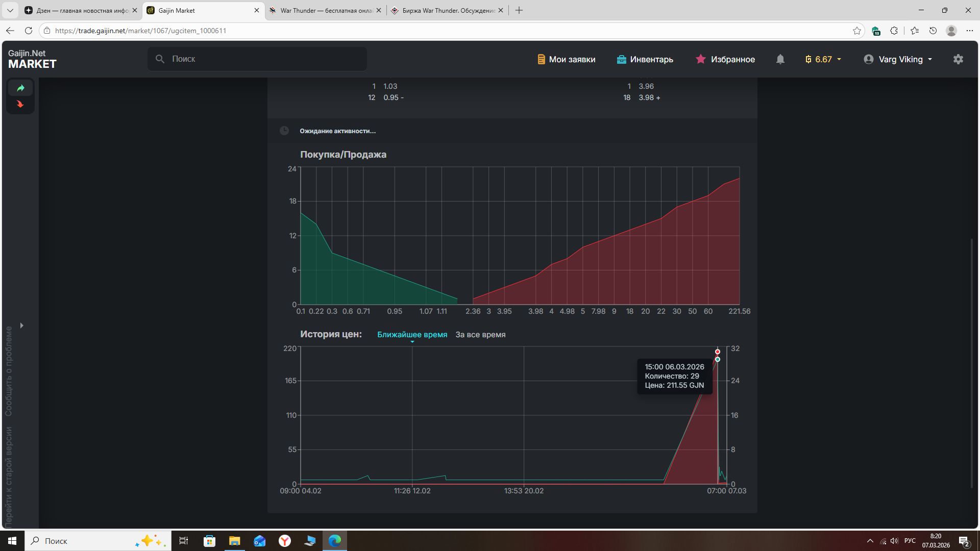Click the green share arrow sidebar icon
Image resolution: width=980 pixels, height=551 pixels.
click(x=20, y=88)
